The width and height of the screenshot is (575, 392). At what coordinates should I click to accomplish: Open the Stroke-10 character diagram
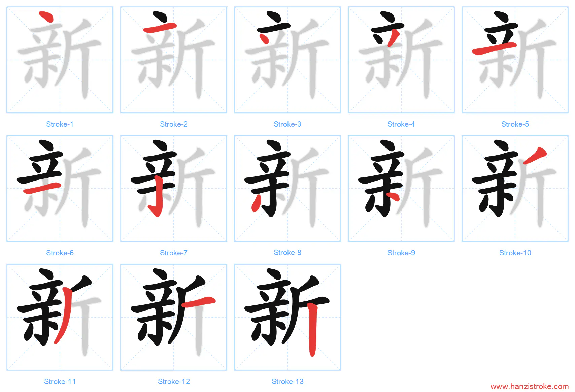point(515,189)
